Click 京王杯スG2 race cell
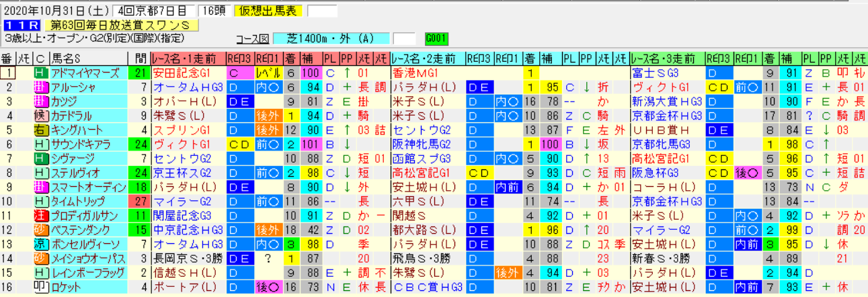 pos(188,172)
